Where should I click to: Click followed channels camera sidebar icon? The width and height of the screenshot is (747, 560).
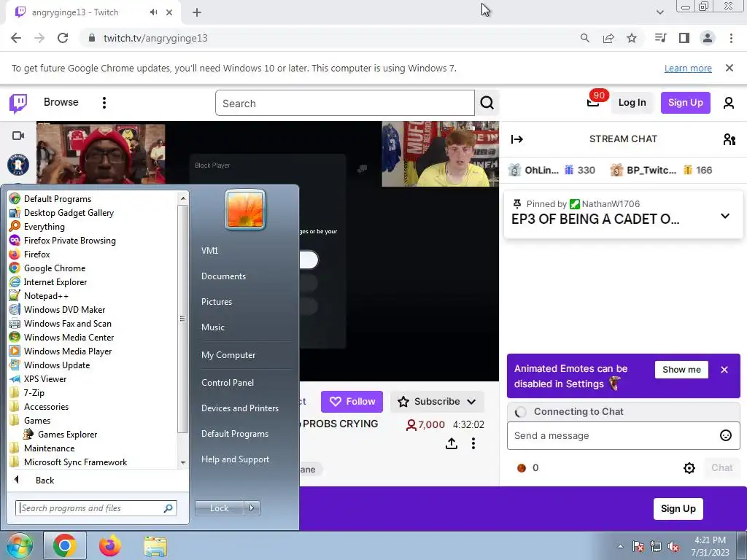coord(18,136)
